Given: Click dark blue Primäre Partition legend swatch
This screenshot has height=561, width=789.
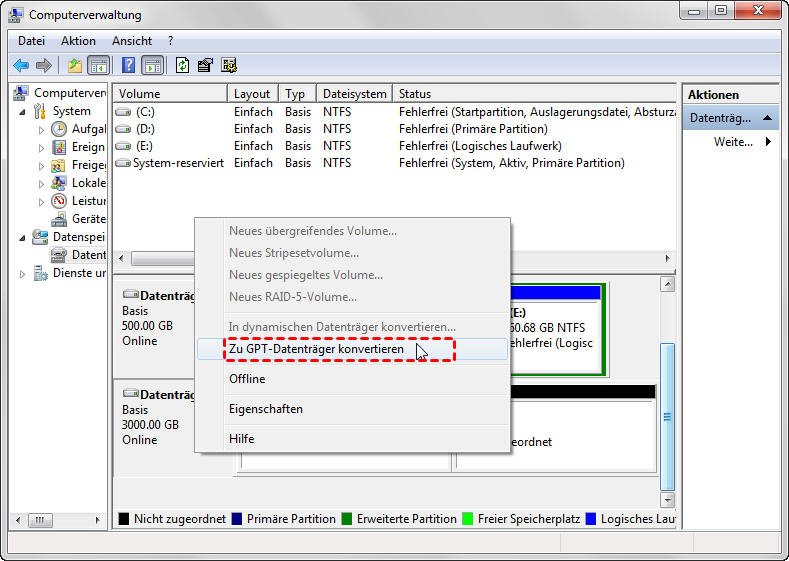Looking at the screenshot, I should 236,519.
